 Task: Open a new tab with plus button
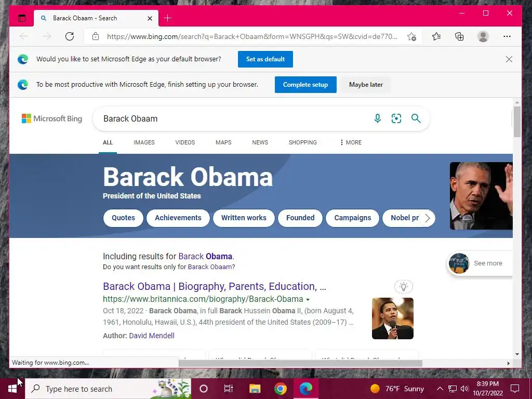click(168, 18)
